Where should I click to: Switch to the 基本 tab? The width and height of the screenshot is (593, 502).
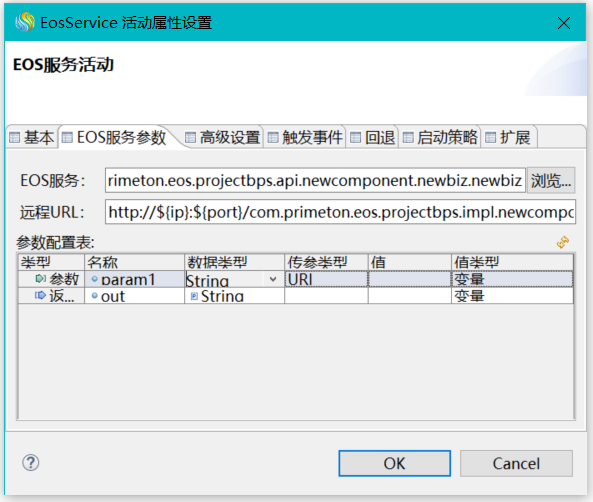coord(32,137)
